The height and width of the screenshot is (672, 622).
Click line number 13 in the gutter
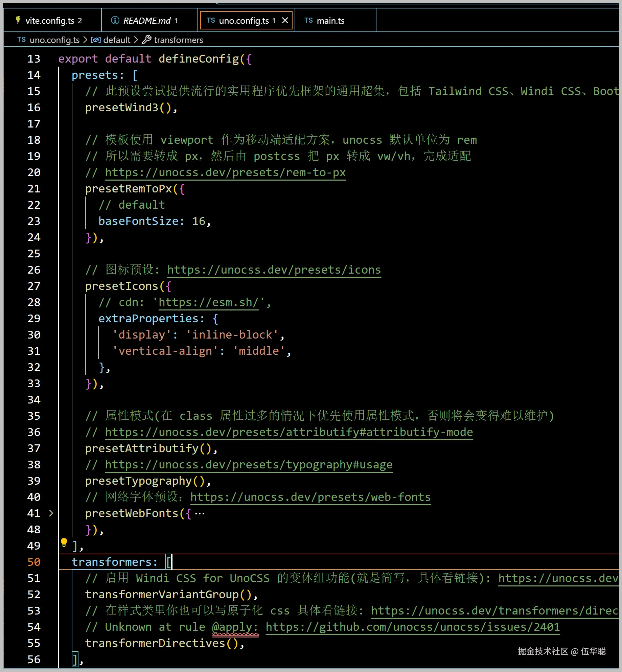34,59
